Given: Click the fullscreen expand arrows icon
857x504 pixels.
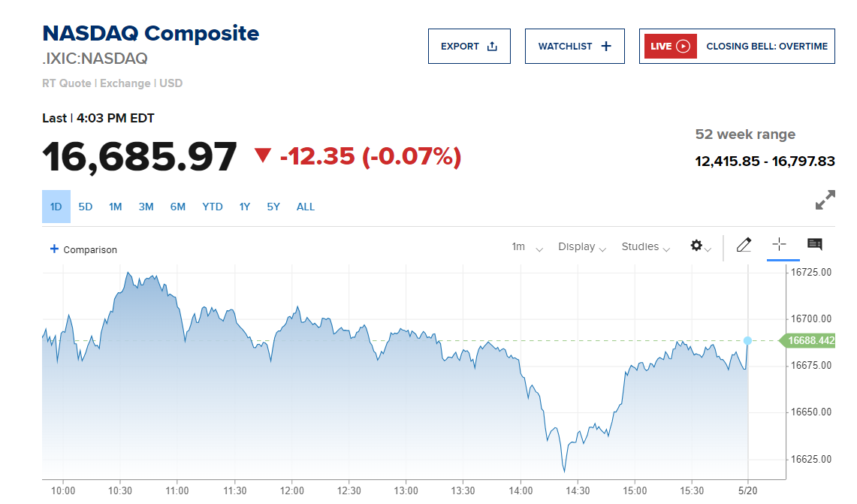Looking at the screenshot, I should [825, 201].
